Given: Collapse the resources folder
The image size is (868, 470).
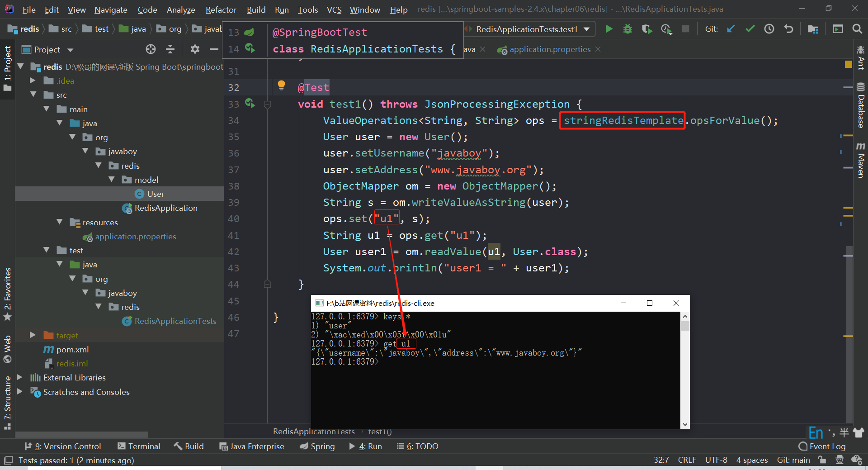Looking at the screenshot, I should [x=59, y=222].
